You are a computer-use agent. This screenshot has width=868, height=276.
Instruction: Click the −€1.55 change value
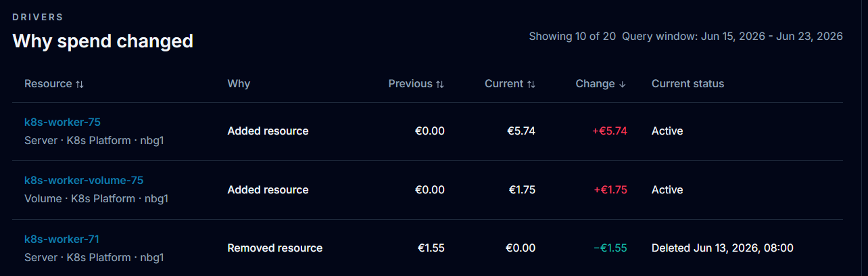610,248
